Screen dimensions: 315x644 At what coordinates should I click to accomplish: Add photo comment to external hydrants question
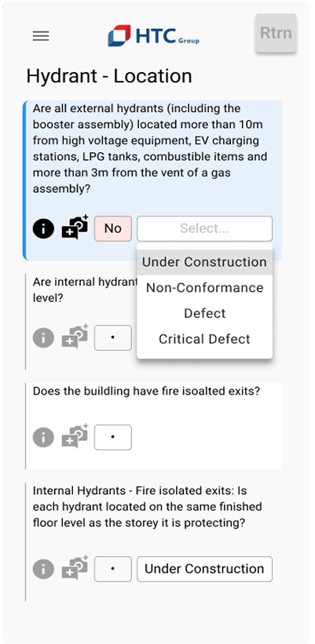click(x=75, y=227)
